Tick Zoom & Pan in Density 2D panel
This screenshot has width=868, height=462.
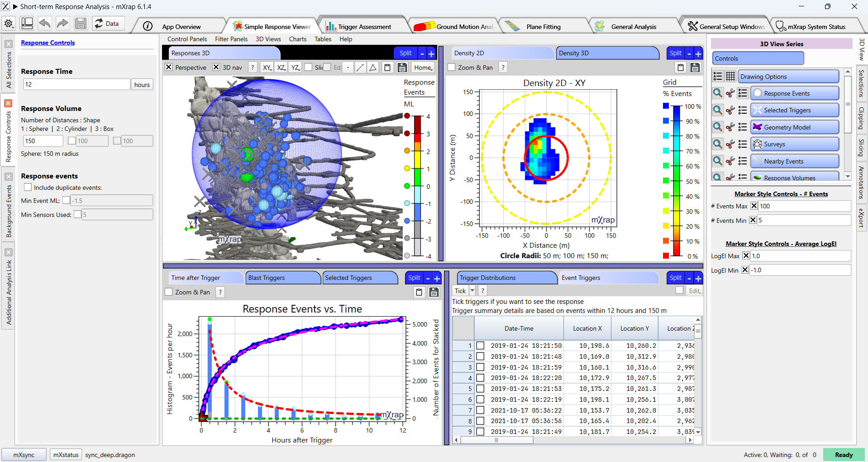[x=451, y=67]
